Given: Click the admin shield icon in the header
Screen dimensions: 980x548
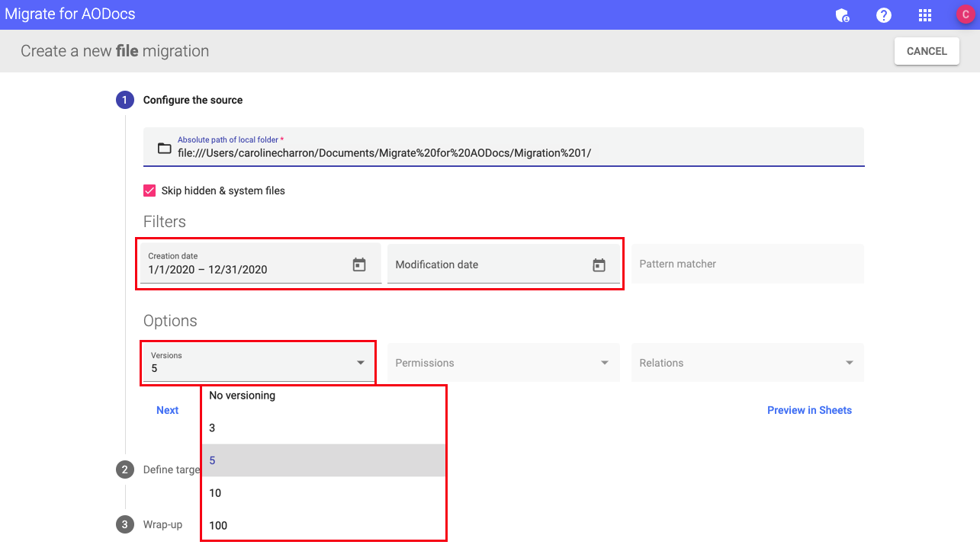Looking at the screenshot, I should [x=843, y=14].
